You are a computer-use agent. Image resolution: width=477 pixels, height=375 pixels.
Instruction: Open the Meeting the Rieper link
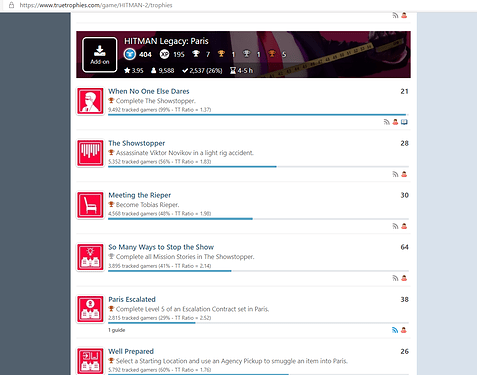[140, 195]
